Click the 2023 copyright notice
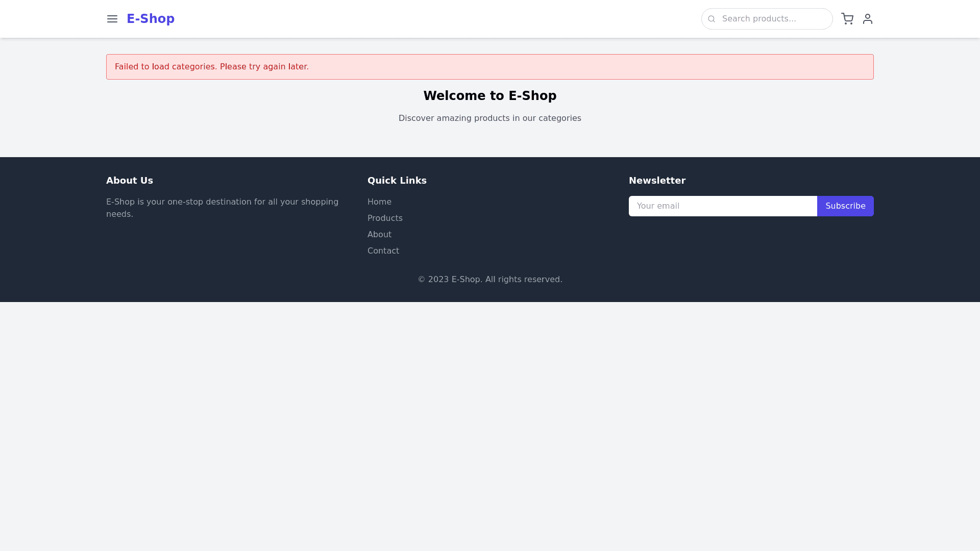Screen dimensions: 980x551 click(489, 280)
